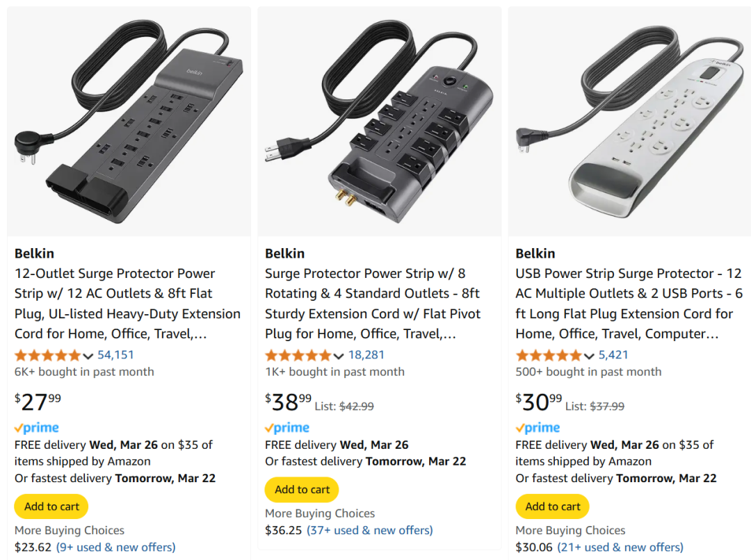The width and height of the screenshot is (751, 560).
Task: Open the rotating-outlet Belkin surge protector image
Action: (x=379, y=122)
